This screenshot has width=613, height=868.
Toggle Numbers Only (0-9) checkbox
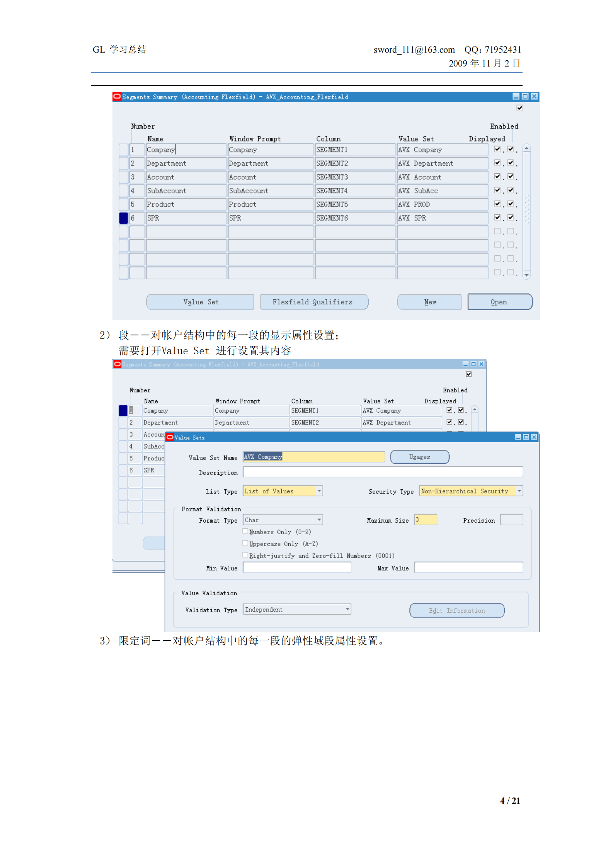tap(245, 531)
